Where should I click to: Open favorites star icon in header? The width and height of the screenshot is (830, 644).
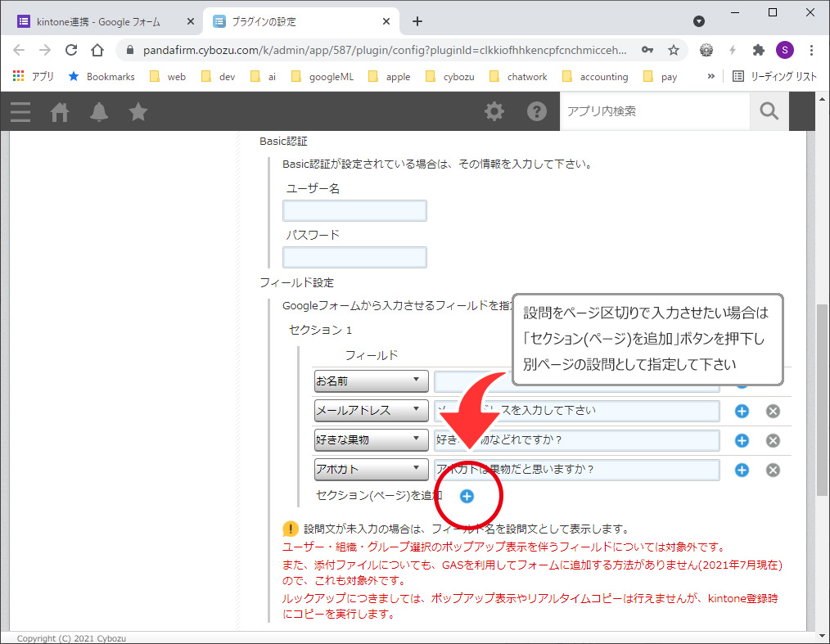[x=138, y=111]
